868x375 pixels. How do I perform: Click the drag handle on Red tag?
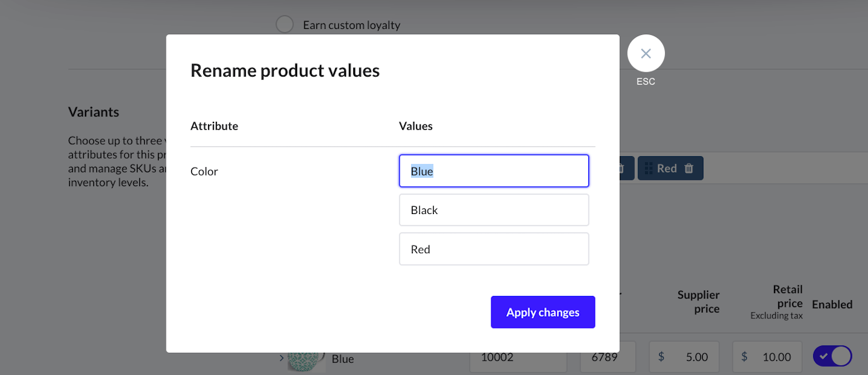tap(649, 168)
